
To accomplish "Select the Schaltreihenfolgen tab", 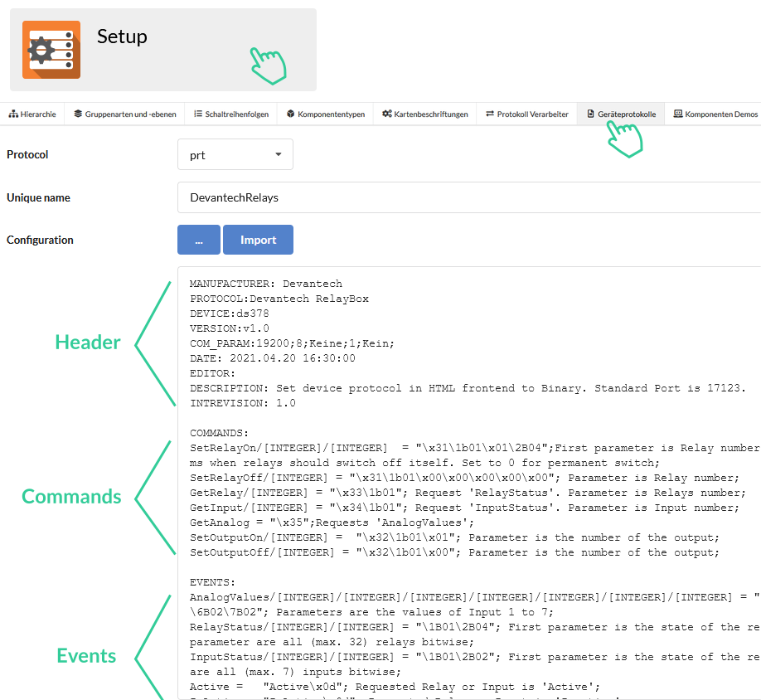I will pyautogui.click(x=232, y=114).
